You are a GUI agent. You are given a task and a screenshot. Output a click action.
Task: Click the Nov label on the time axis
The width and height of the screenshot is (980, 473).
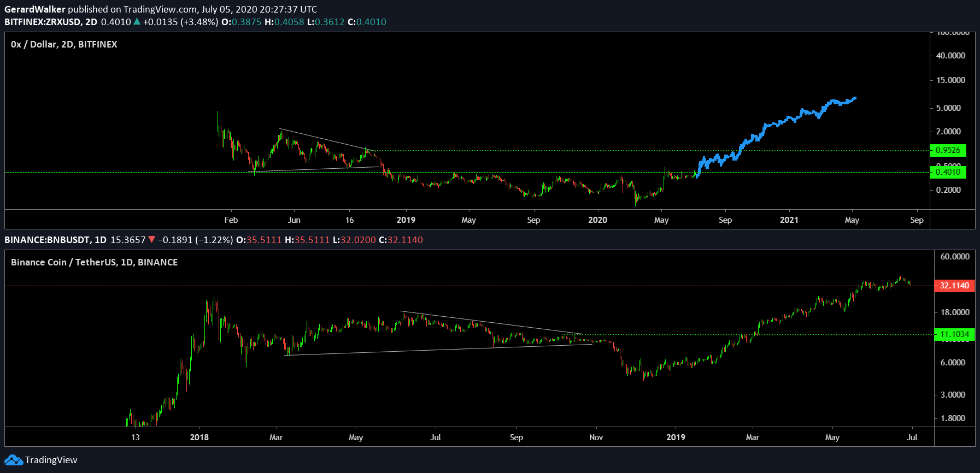596,437
